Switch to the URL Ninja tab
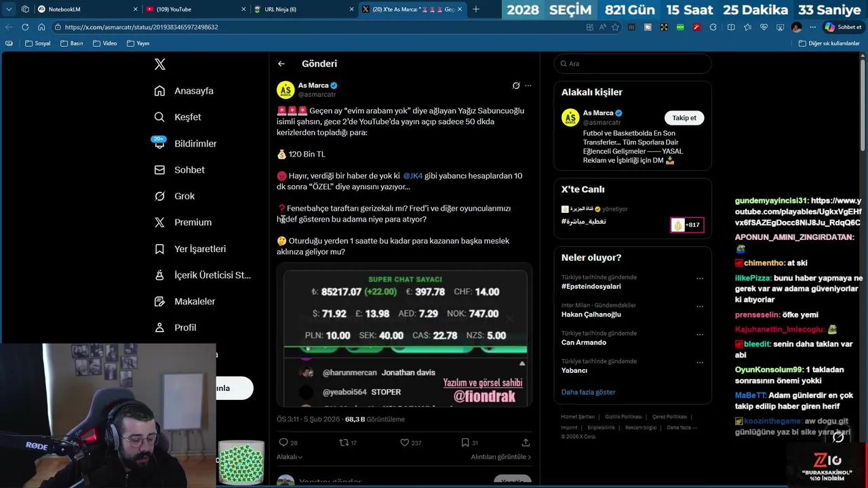 click(x=303, y=9)
